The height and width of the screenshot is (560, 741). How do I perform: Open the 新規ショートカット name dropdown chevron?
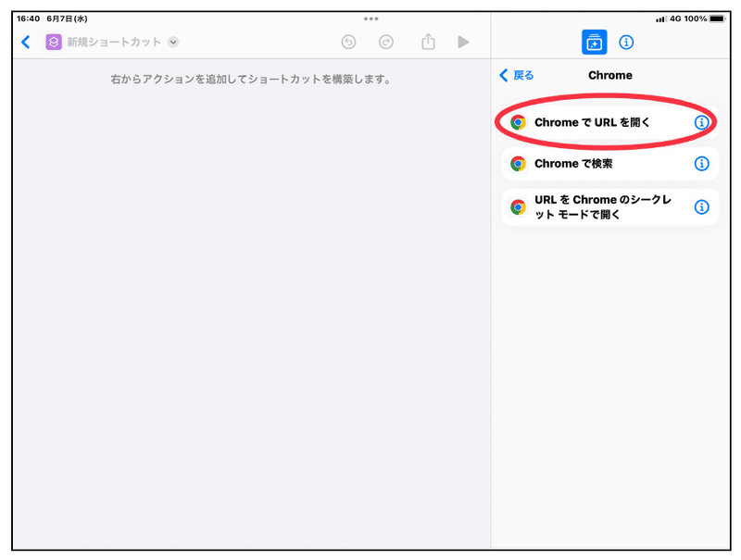(173, 42)
